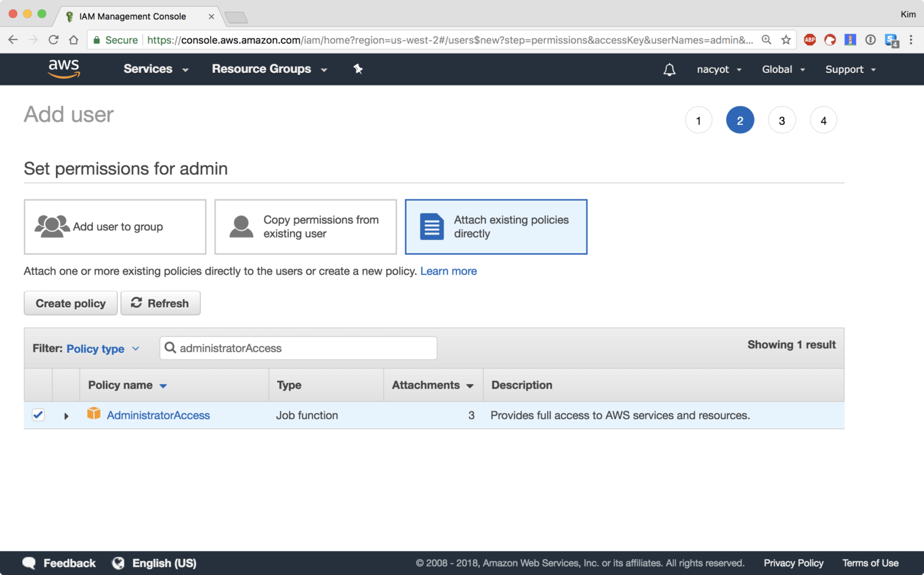The height and width of the screenshot is (575, 924).
Task: Open the Learn more link
Action: 448,271
